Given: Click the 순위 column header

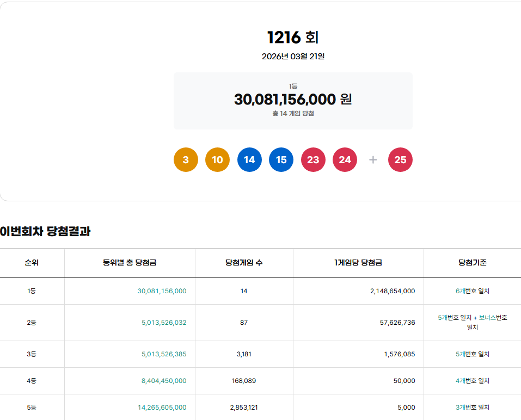Looking at the screenshot, I should 32,263.
